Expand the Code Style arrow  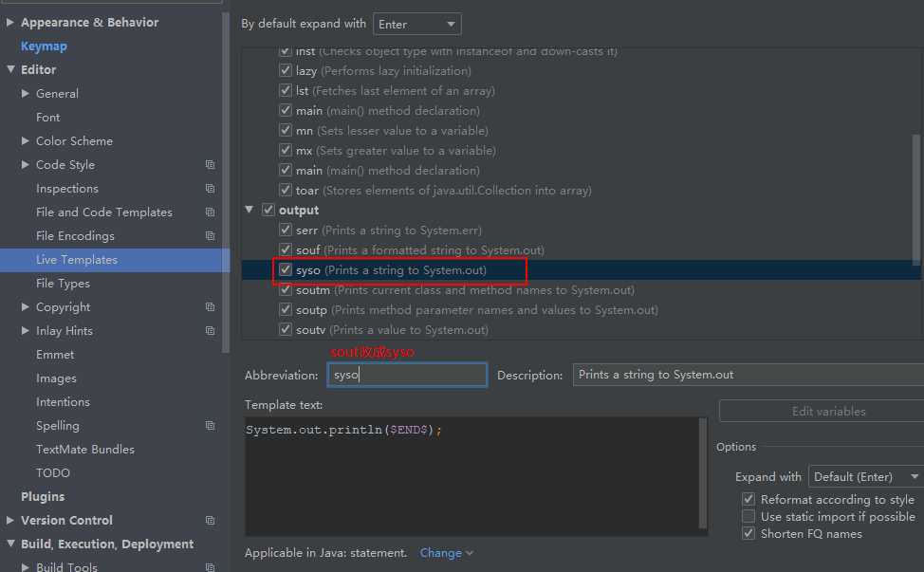[x=26, y=164]
